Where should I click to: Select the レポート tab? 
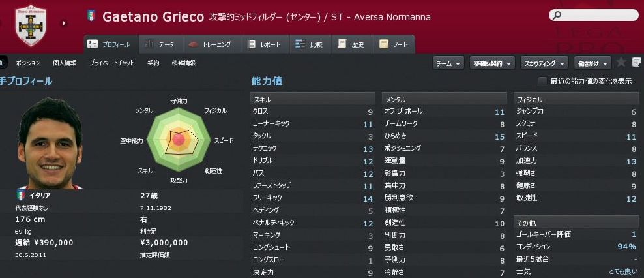click(x=265, y=44)
